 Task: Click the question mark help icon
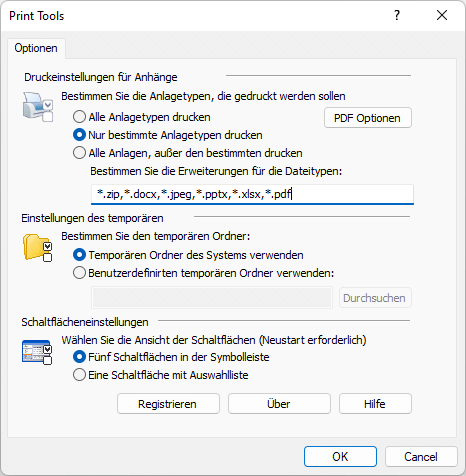coord(397,15)
